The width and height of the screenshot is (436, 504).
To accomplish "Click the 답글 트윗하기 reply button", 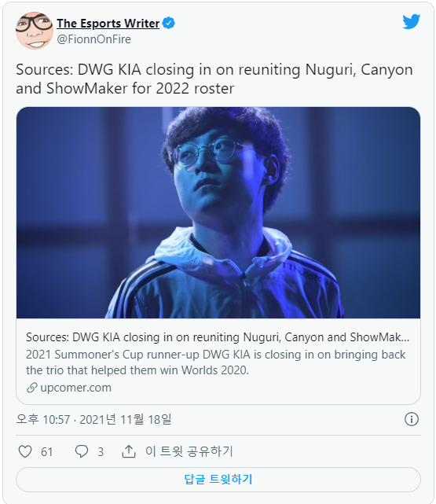I will (x=218, y=480).
